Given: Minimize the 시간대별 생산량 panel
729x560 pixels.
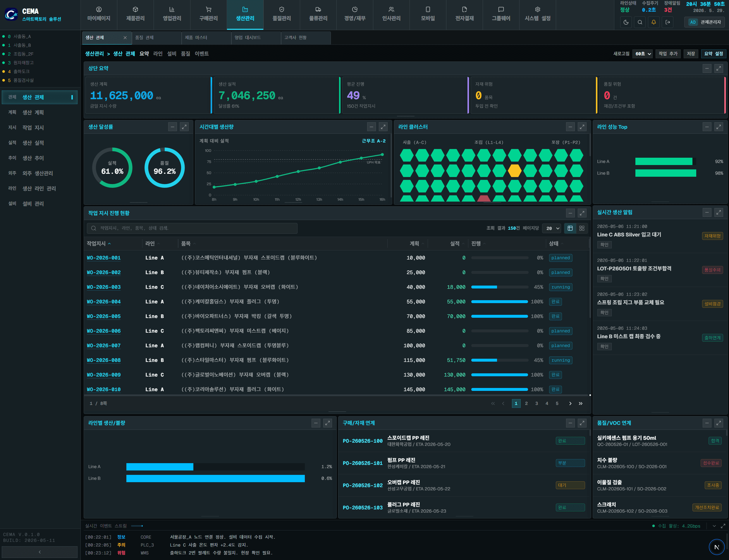Looking at the screenshot, I should click(371, 127).
